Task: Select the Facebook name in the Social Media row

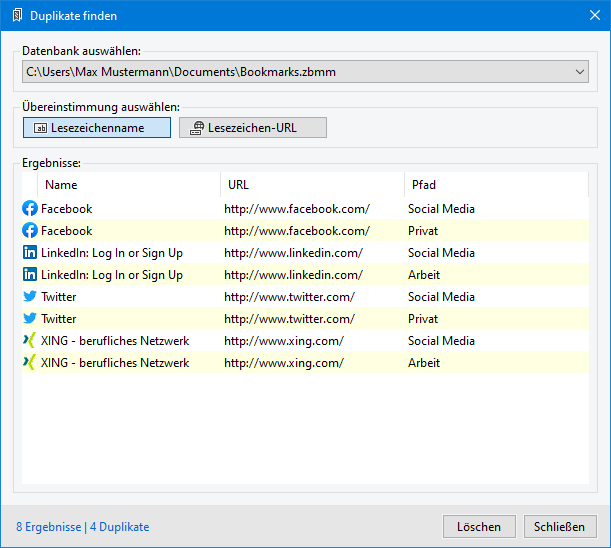Action: pos(67,209)
